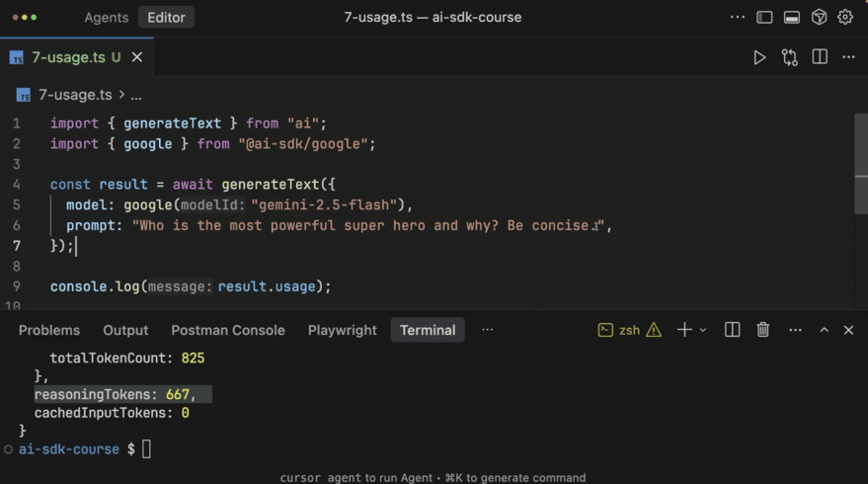Click the ai-sdk-course terminal prompt
The image size is (868, 484).
[x=69, y=449]
